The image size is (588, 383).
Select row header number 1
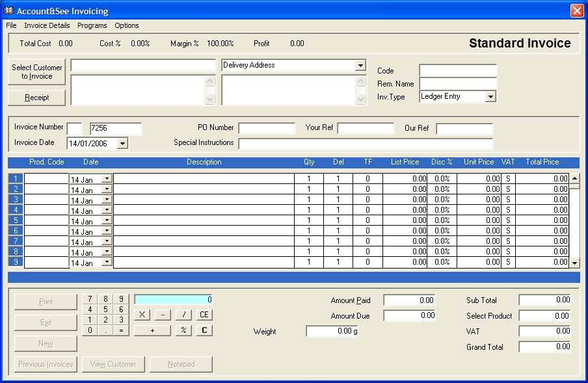coord(16,179)
